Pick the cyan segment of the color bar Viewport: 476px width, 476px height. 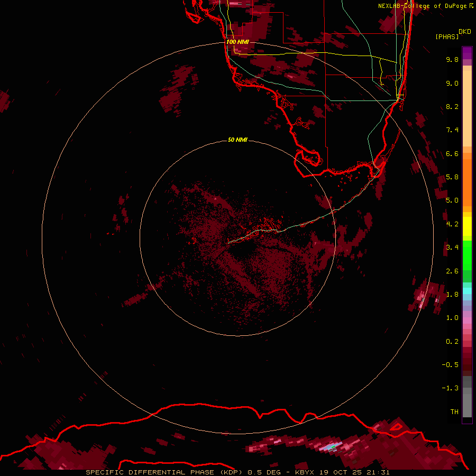pos(467,291)
